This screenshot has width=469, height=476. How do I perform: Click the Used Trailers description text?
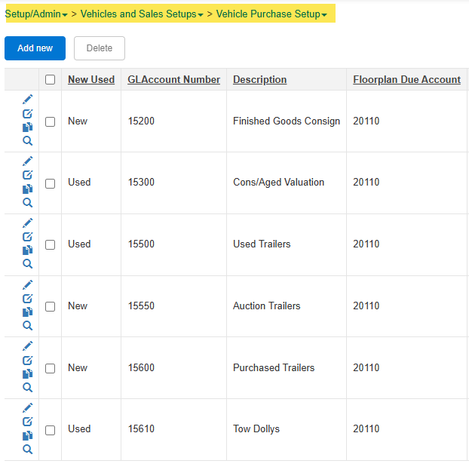coord(262,244)
